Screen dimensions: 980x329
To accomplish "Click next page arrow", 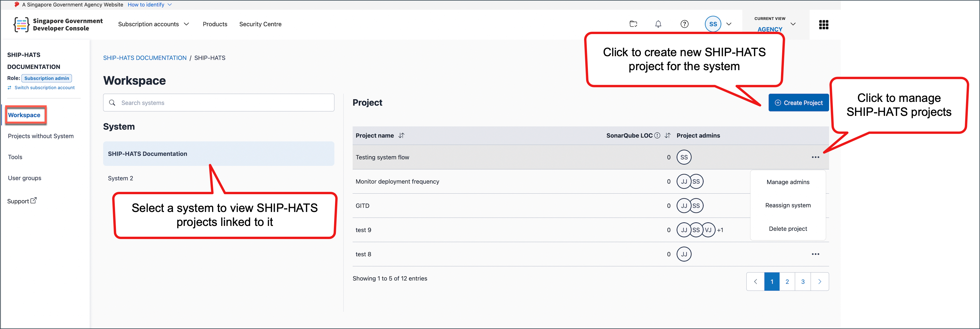I will tap(819, 282).
